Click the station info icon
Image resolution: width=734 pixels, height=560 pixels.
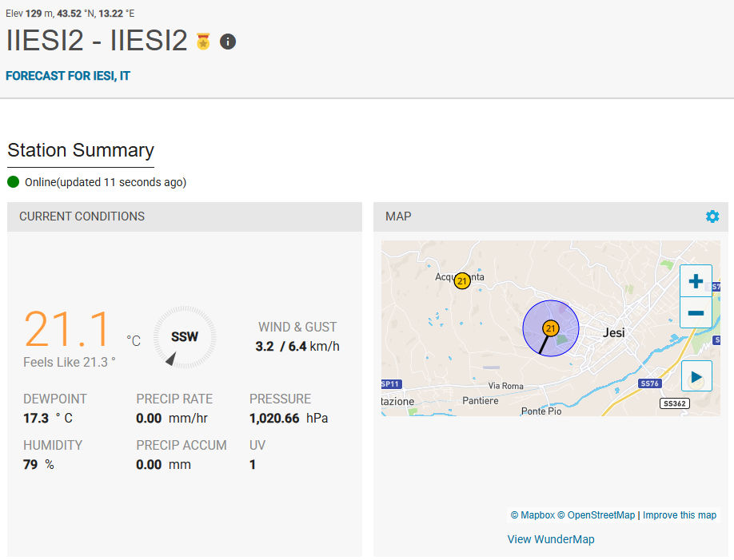click(x=228, y=42)
